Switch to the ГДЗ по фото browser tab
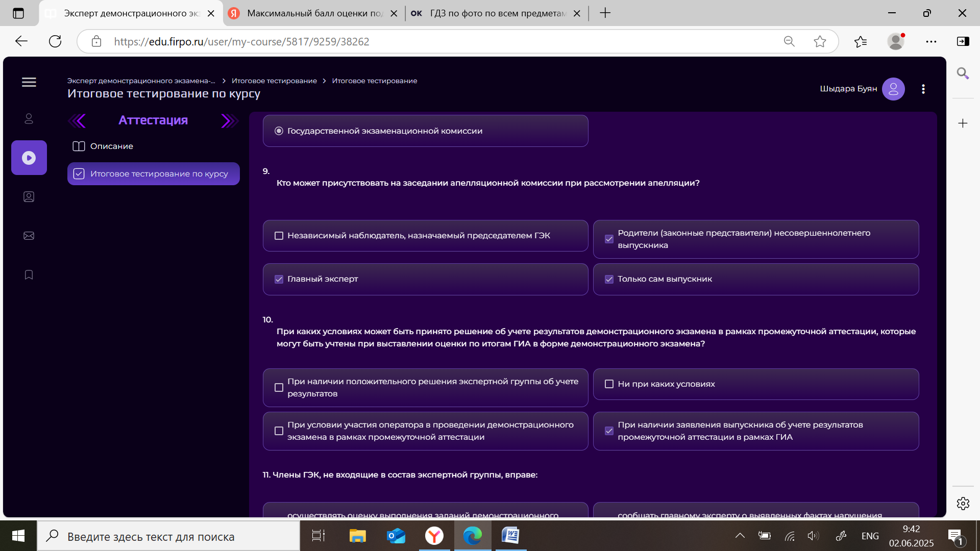Screen dimensions: 980x551 pyautogui.click(x=498, y=13)
